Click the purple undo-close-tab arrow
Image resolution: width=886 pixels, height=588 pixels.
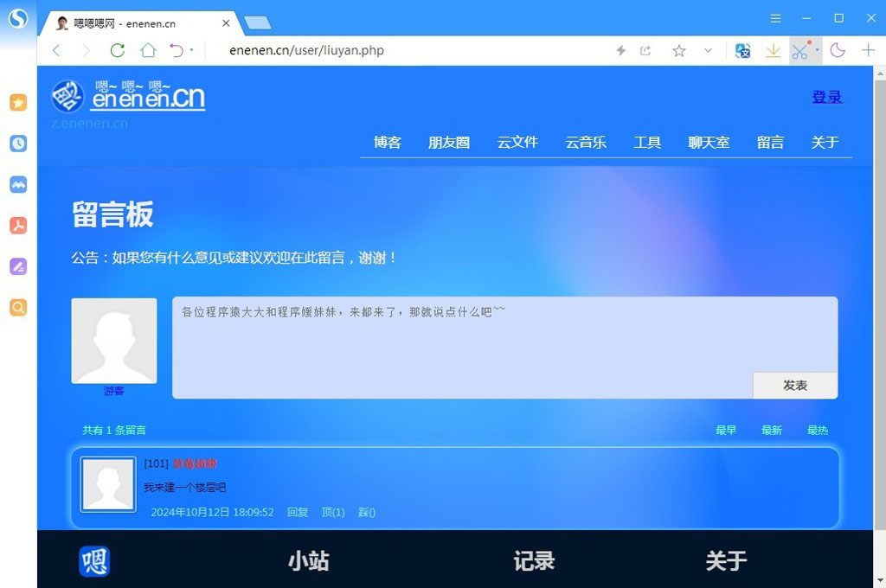coord(177,50)
